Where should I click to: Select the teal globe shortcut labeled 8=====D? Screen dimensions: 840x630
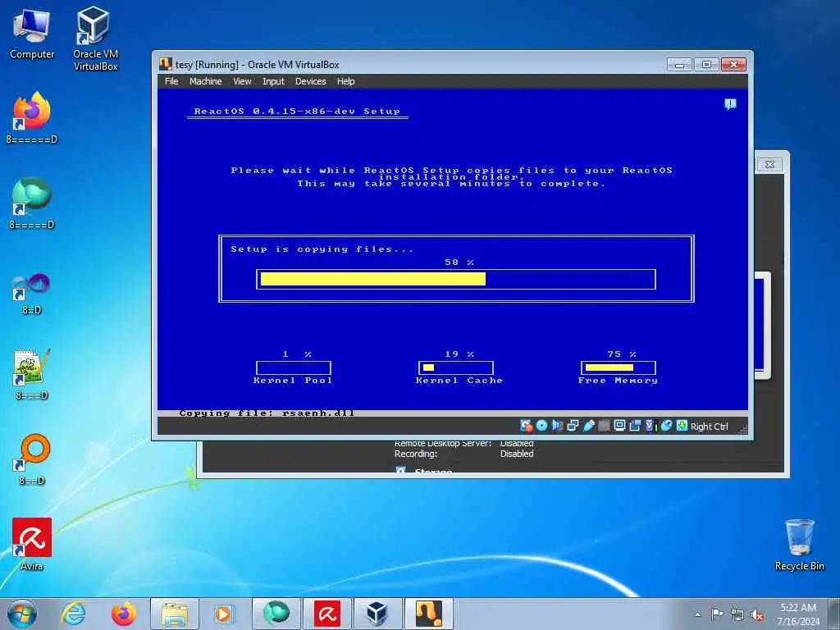pos(32,203)
